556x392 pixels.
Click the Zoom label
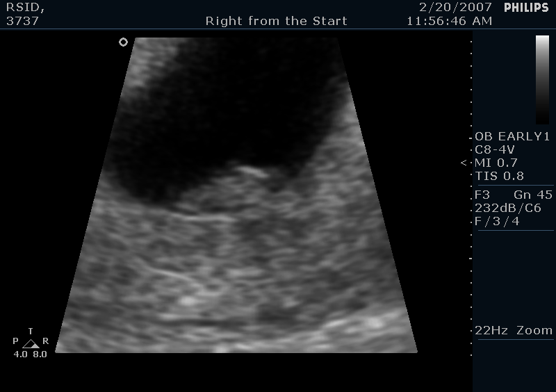[x=534, y=331]
